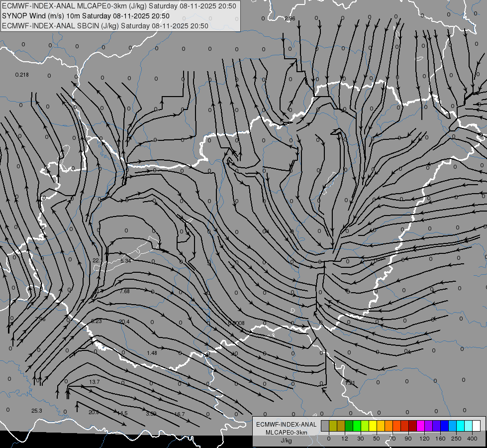Screen dimensions: 487x448
Task: Click the legend title 'ECMWF-INDEX-ANAL'
Action: tap(287, 425)
